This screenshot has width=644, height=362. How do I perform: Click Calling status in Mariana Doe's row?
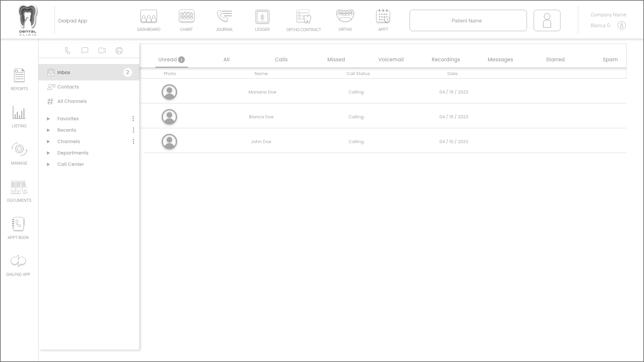point(356,92)
